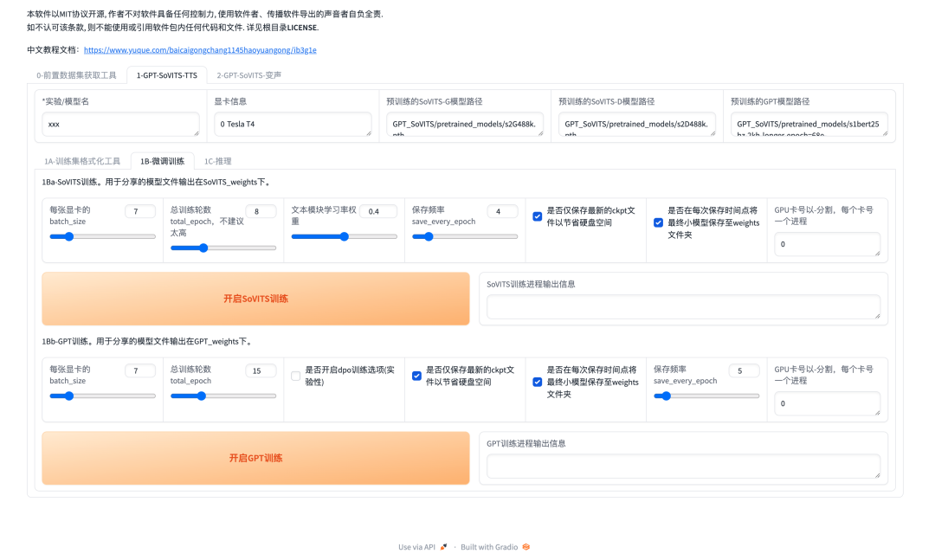
Task: Select the 1B-微调训练 tab
Action: tap(162, 161)
